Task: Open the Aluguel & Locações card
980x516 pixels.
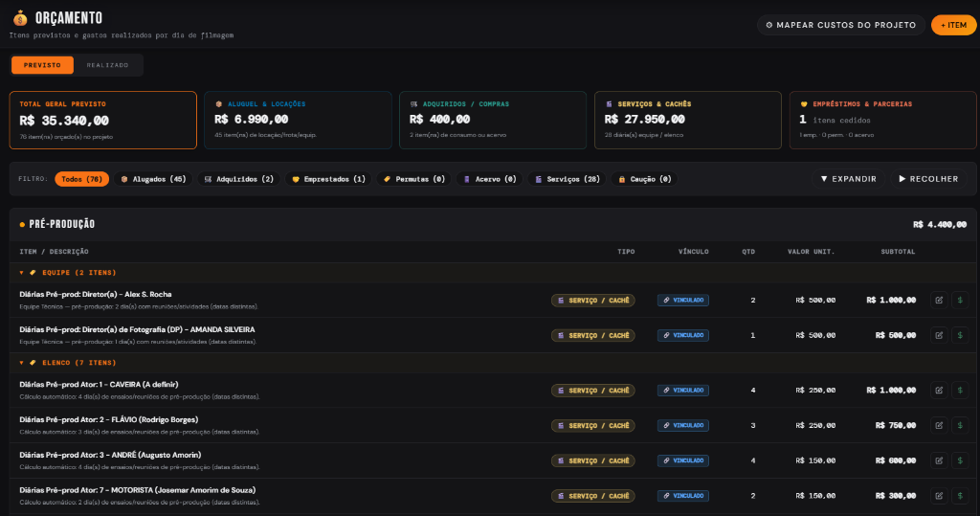Action: (299, 120)
